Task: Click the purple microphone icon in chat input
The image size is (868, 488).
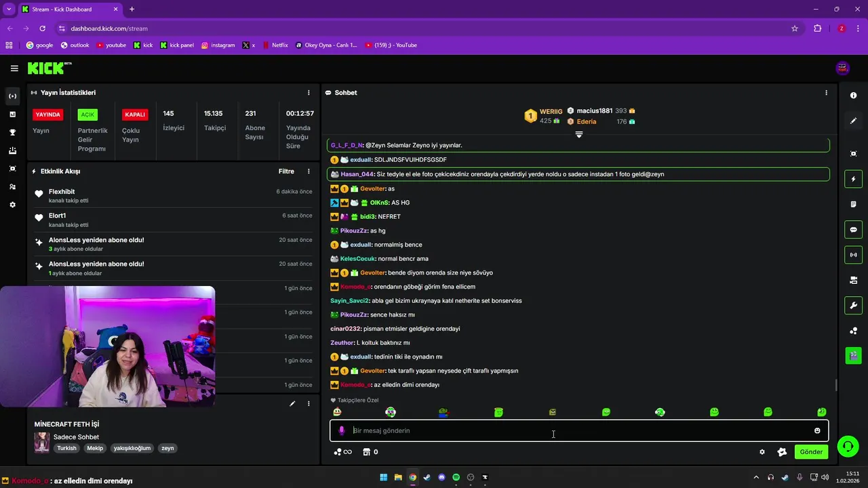Action: pos(342,430)
